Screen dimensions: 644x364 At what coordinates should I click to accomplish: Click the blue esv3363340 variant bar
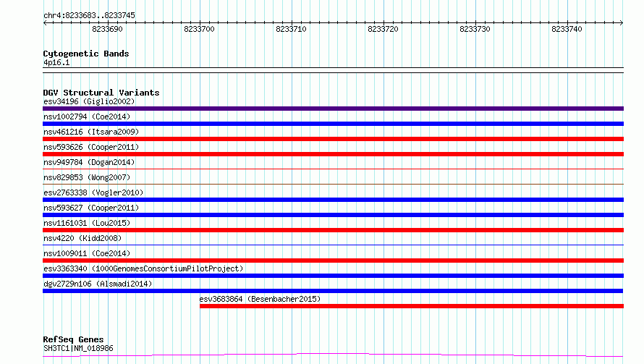click(333, 276)
